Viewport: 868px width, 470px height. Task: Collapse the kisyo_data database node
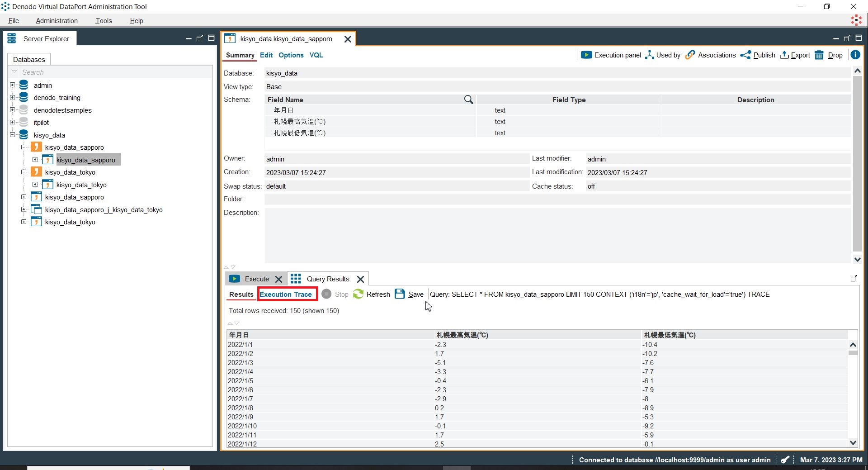tap(13, 135)
